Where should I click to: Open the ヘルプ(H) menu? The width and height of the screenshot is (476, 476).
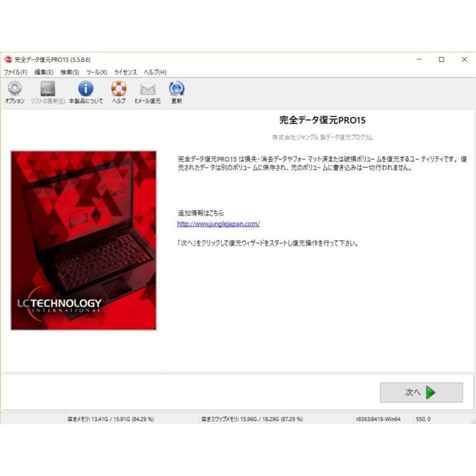pyautogui.click(x=155, y=72)
